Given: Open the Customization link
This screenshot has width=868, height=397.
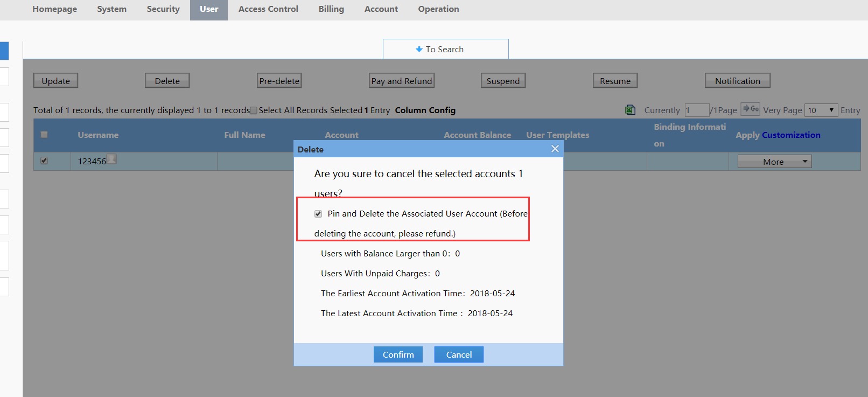Looking at the screenshot, I should [x=791, y=135].
